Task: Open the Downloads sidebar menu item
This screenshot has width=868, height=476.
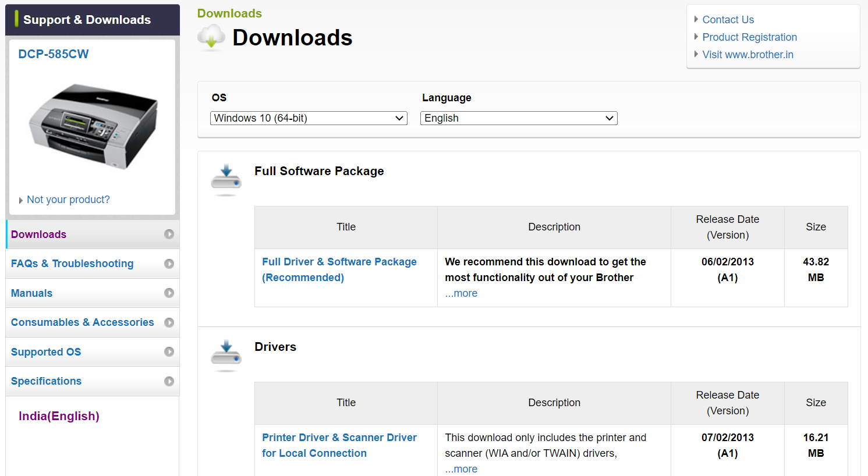Action: point(93,235)
